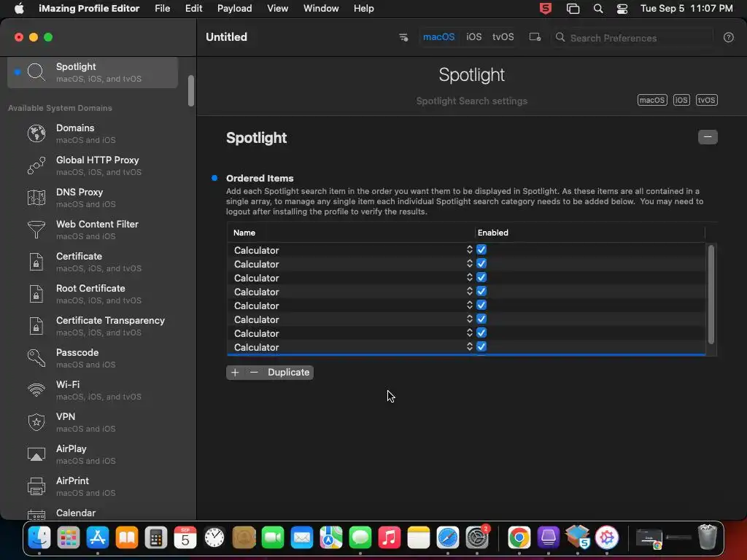The width and height of the screenshot is (747, 560).
Task: Launch Safari from the Dock
Action: coord(448,538)
